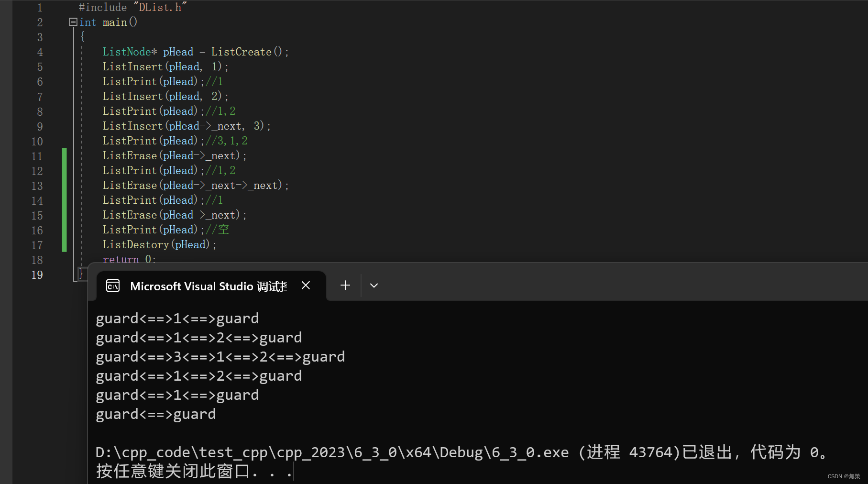Click the ListInsert(pHead, 1) statement

coord(165,66)
